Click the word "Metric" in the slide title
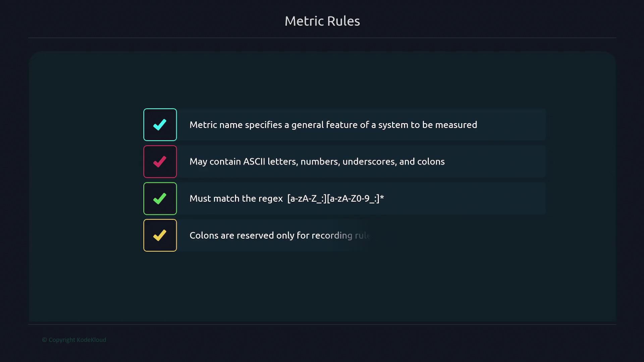This screenshot has width=644, height=362. click(x=304, y=21)
